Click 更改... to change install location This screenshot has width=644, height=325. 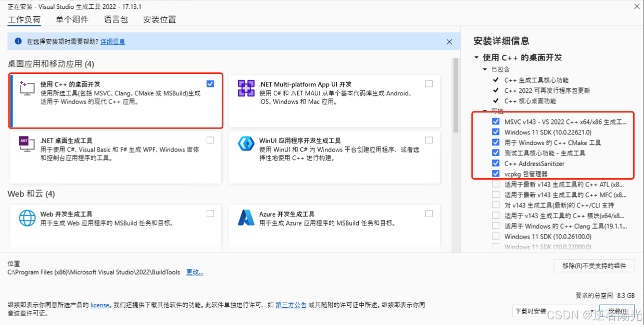(195, 272)
